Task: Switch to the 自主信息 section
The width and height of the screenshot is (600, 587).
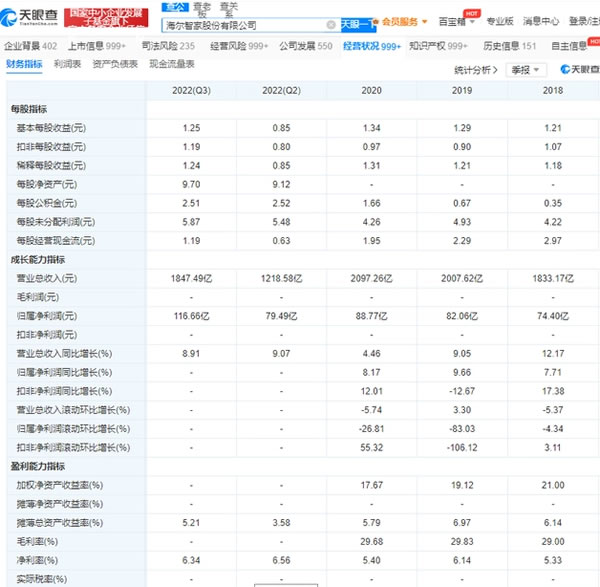Action: (569, 46)
